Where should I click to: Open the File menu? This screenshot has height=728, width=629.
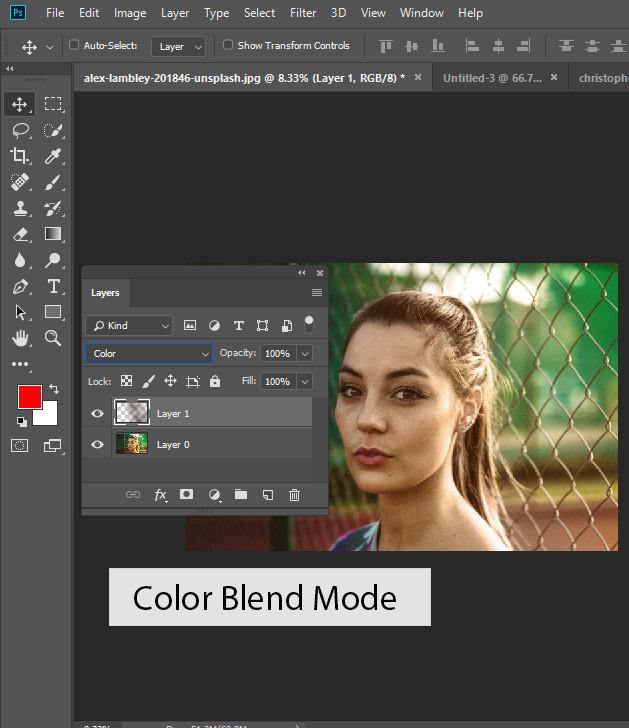[x=55, y=13]
